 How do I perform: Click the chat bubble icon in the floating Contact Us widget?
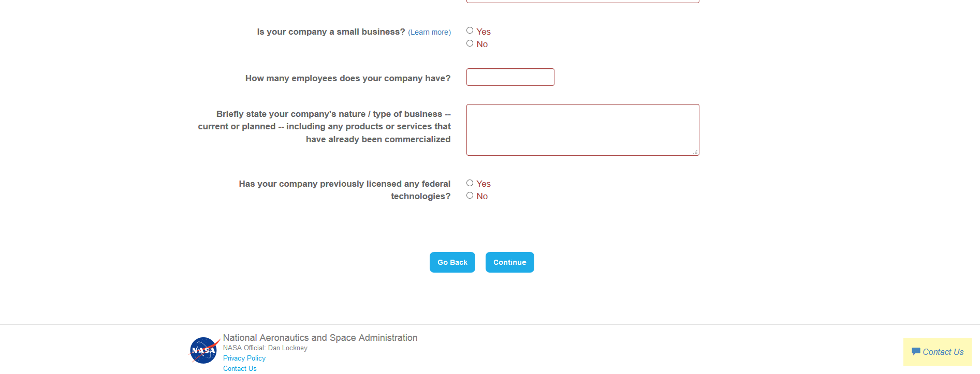pyautogui.click(x=916, y=352)
